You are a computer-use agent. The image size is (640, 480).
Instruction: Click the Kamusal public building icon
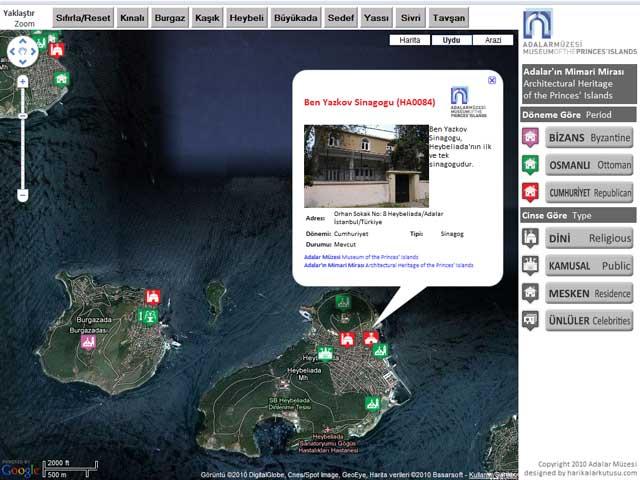(530, 266)
